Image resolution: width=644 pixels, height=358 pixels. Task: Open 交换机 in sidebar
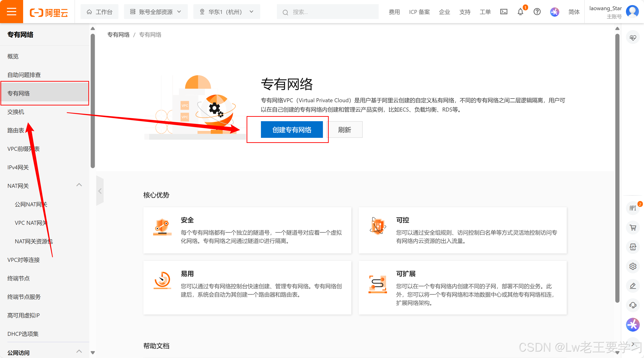[44, 112]
